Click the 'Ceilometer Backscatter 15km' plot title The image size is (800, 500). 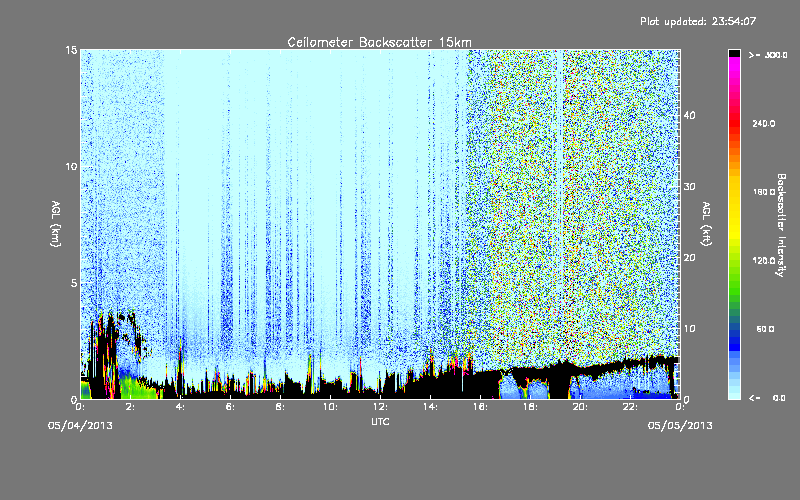pos(379,42)
